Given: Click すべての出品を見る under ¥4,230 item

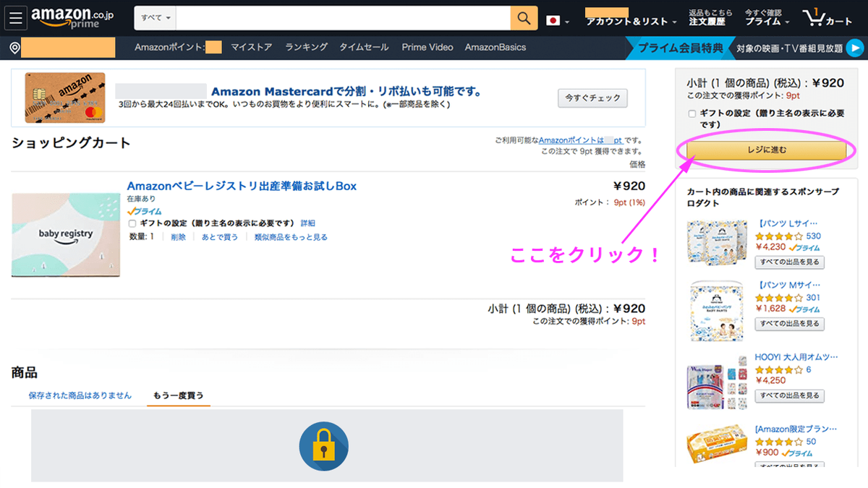Looking at the screenshot, I should point(789,262).
